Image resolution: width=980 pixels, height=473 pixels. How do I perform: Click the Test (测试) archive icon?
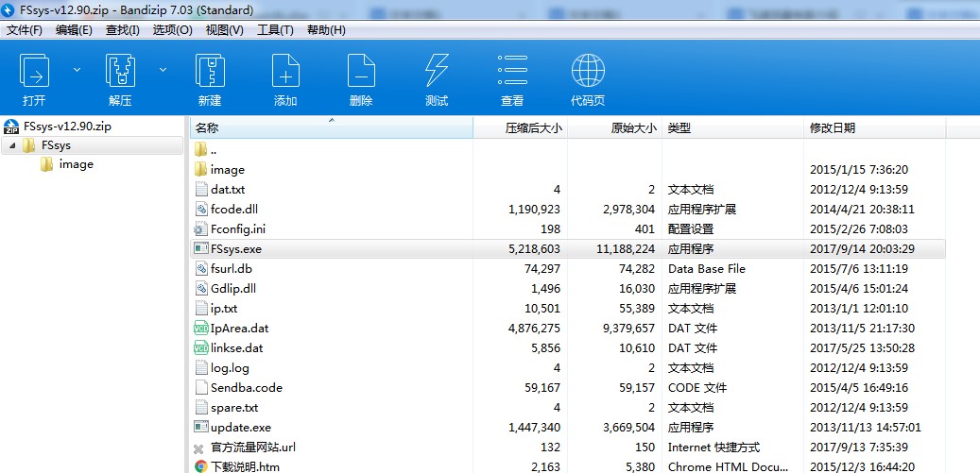[437, 72]
